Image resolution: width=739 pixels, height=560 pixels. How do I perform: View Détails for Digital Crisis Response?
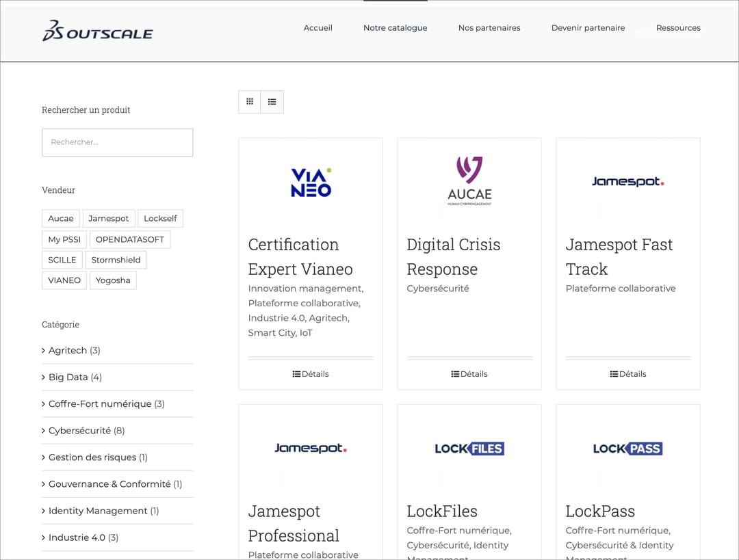pyautogui.click(x=469, y=374)
